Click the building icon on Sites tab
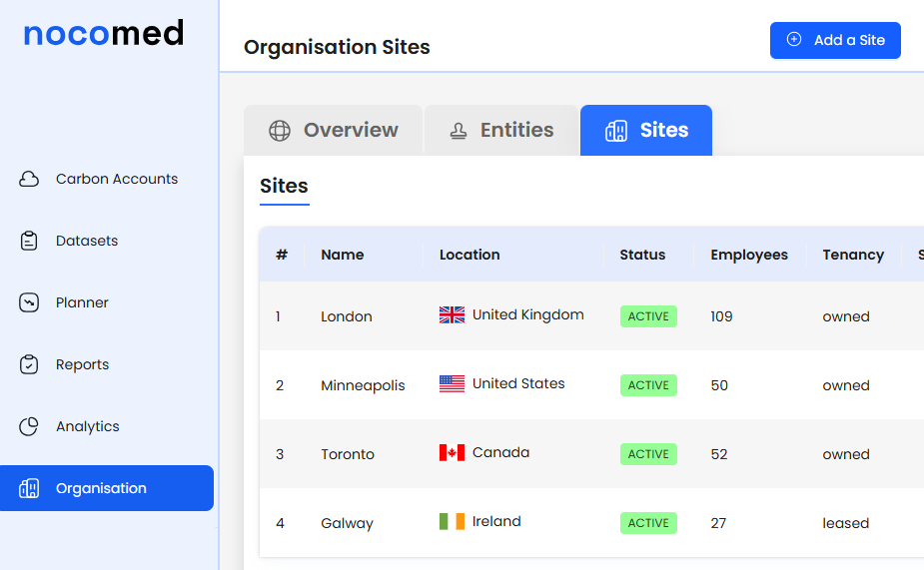 pyautogui.click(x=616, y=130)
